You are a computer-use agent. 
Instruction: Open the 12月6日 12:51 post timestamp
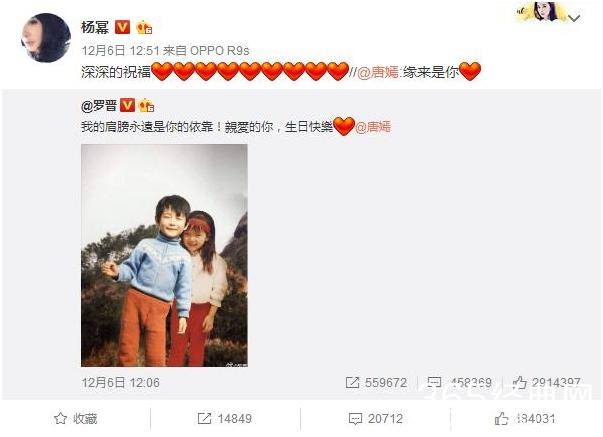[120, 50]
